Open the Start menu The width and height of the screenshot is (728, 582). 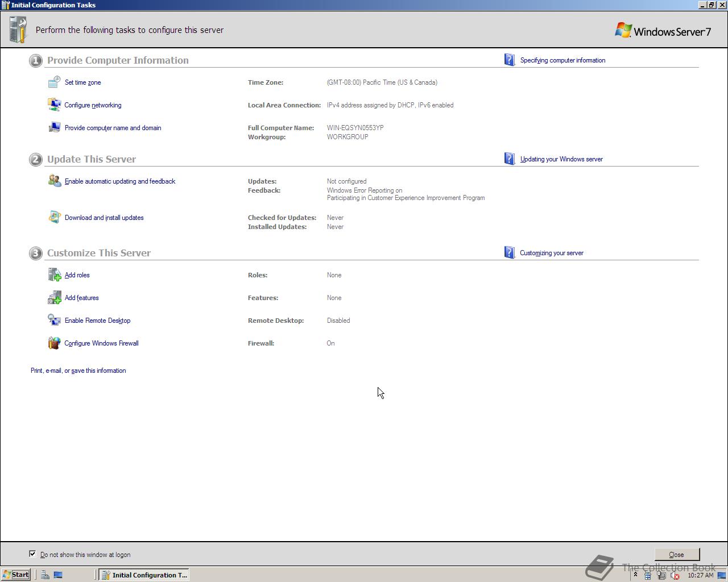coord(16,575)
